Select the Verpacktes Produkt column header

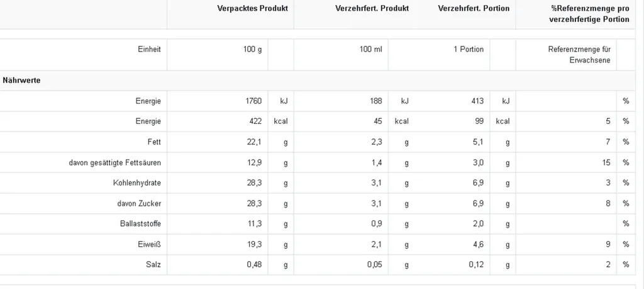pos(253,8)
